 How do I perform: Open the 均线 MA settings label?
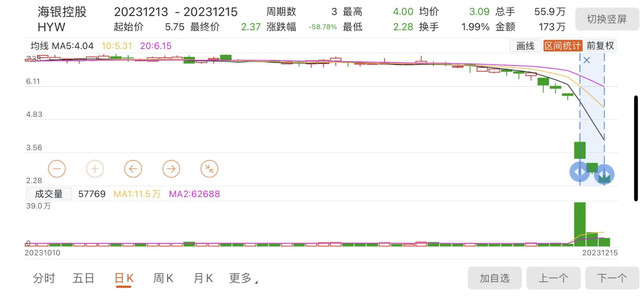point(40,46)
